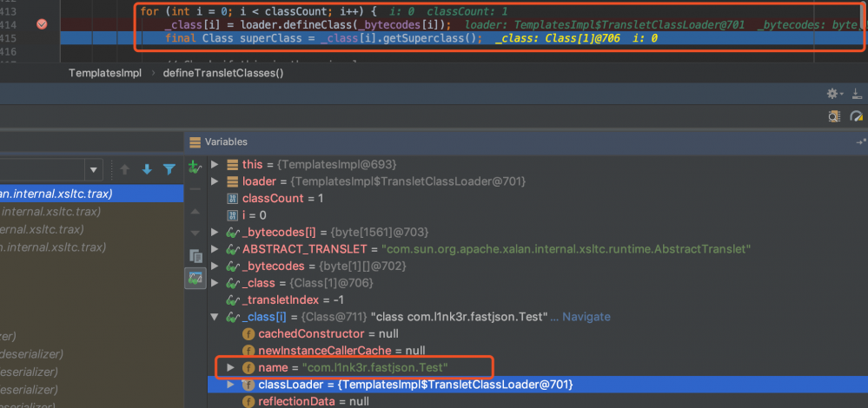
Task: Click the name "com.l1nk3r.fastjson.Test" value
Action: [x=374, y=368]
